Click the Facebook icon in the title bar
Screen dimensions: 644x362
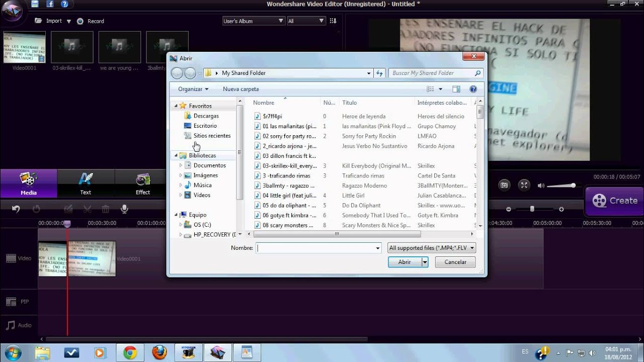[x=50, y=4]
